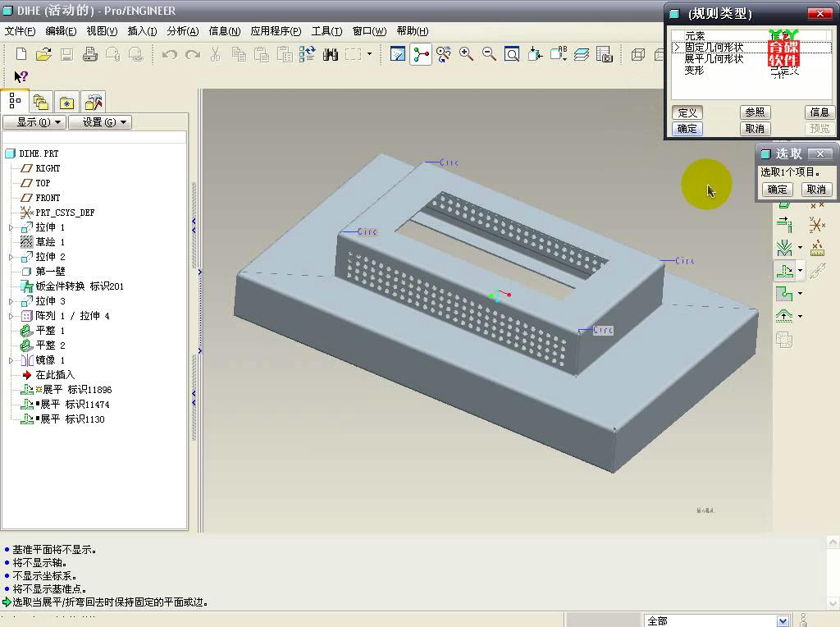The image size is (840, 627).
Task: Click the Layers stack icon
Action: click(582, 54)
